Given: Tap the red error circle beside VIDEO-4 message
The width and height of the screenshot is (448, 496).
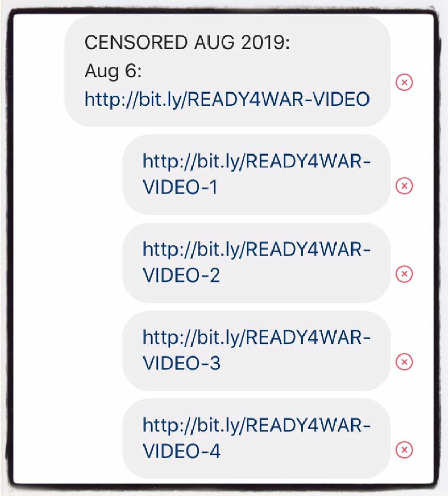Looking at the screenshot, I should (x=404, y=450).
